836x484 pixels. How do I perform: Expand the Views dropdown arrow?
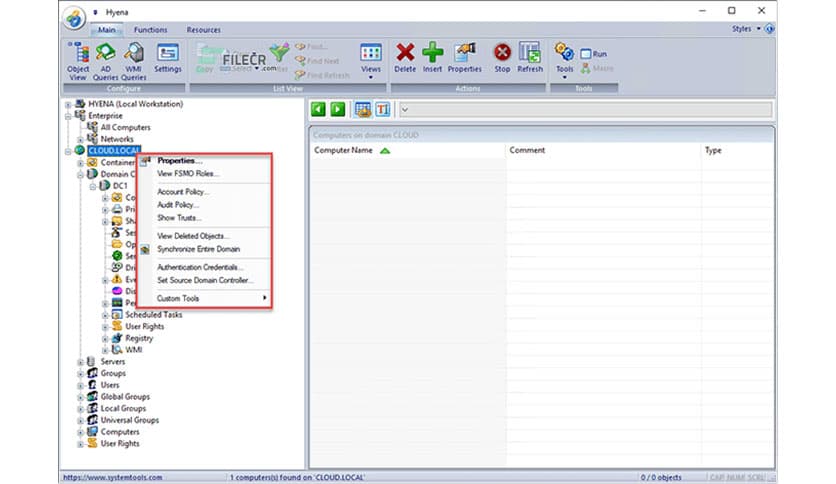[371, 78]
